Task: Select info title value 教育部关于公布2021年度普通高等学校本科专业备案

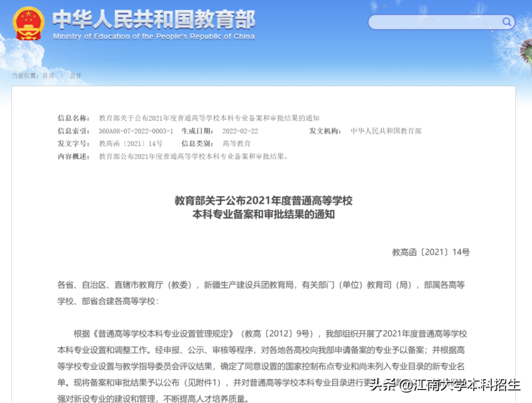Action: tap(209, 118)
